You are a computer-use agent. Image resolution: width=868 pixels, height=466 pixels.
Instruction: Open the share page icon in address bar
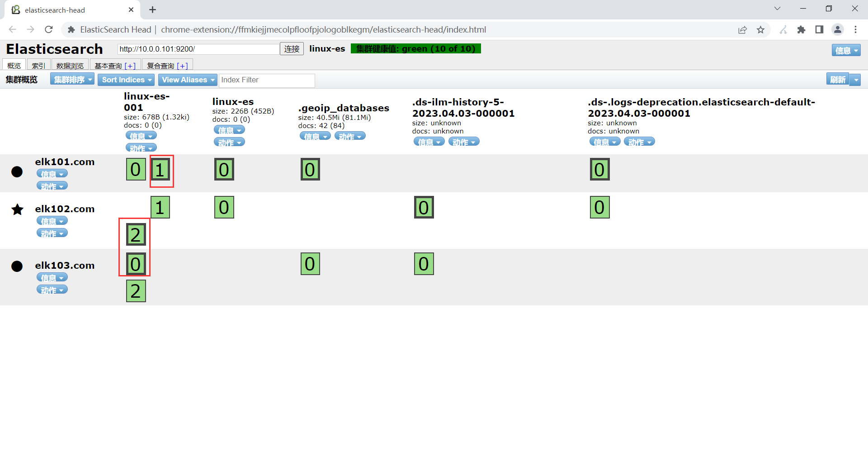pyautogui.click(x=742, y=29)
